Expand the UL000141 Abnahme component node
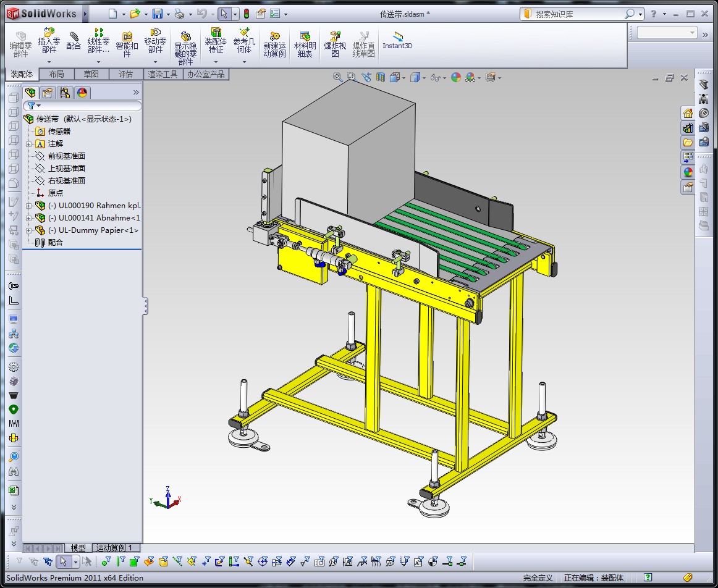 pos(28,218)
